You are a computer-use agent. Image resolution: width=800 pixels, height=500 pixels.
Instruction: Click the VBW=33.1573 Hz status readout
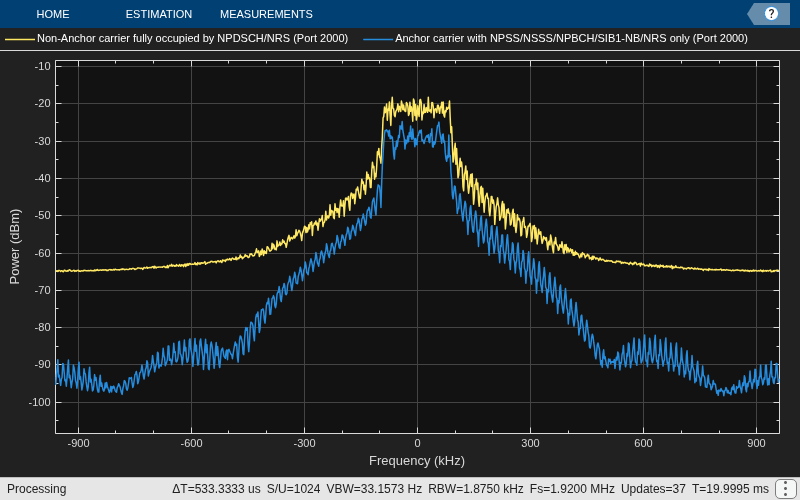pyautogui.click(x=374, y=489)
